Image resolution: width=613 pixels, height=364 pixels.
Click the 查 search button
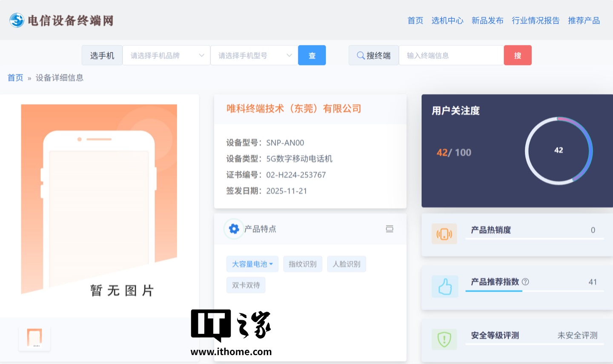coord(312,55)
